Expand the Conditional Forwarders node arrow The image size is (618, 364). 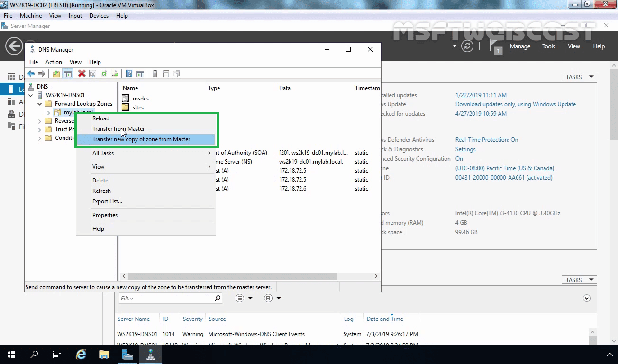[40, 138]
